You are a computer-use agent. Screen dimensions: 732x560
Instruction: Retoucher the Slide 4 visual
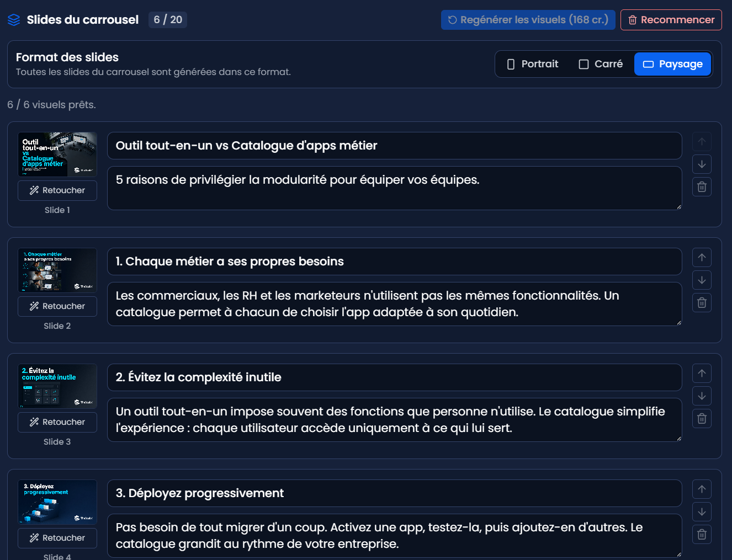[x=57, y=538]
